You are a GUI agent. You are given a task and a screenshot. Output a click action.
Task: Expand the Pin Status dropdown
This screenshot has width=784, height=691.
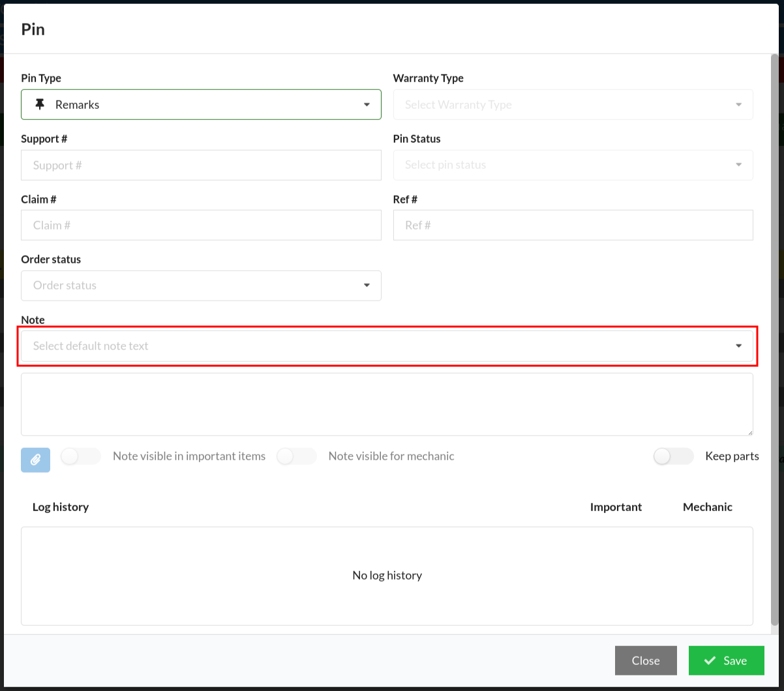[573, 165]
